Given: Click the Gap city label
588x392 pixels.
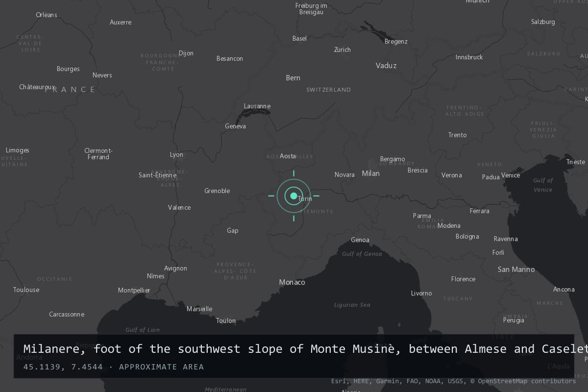Looking at the screenshot, I should pyautogui.click(x=233, y=231).
